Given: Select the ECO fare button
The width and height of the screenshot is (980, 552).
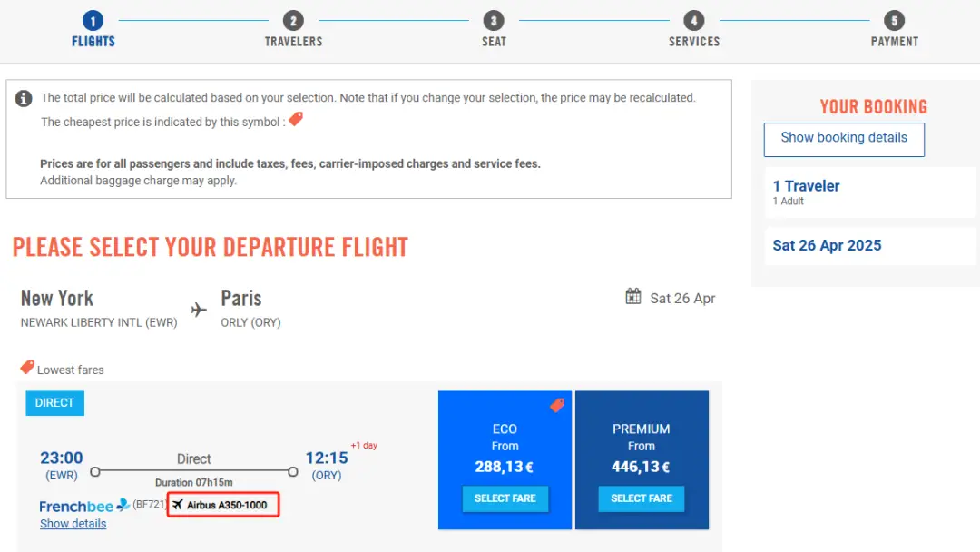Looking at the screenshot, I should [505, 498].
